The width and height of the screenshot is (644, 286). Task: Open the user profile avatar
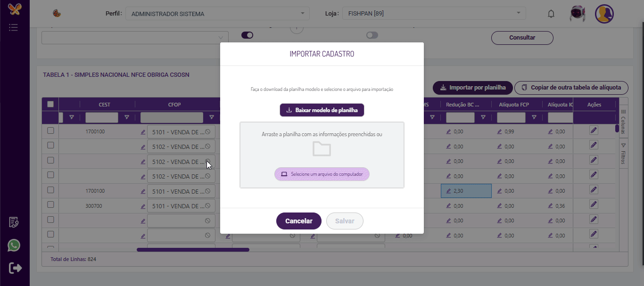604,14
